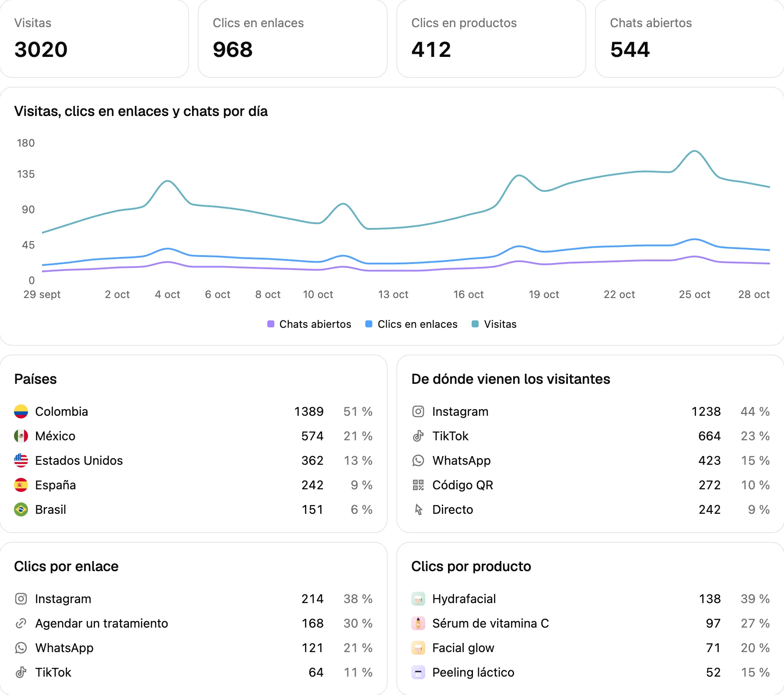Click the Hydrafacial product name
This screenshot has width=784, height=695.
[464, 599]
